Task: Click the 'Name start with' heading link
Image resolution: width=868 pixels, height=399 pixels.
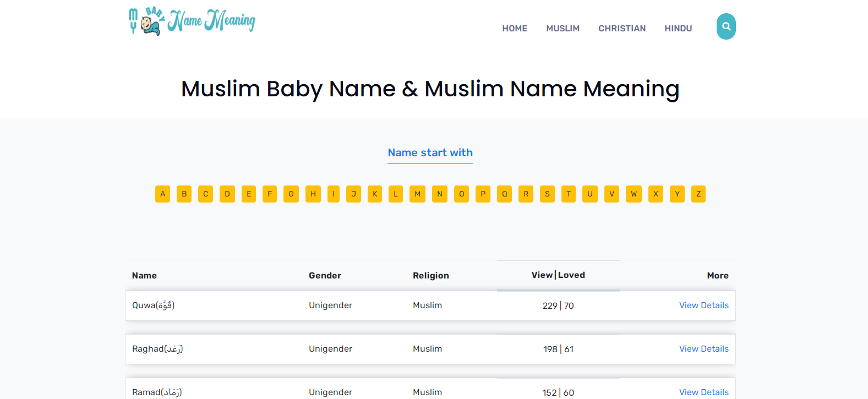Action: tap(430, 153)
